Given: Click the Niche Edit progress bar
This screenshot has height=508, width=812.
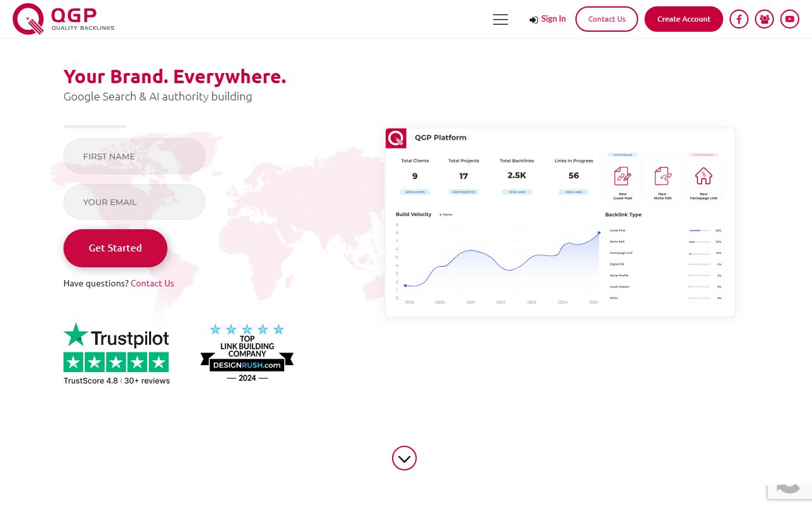Looking at the screenshot, I should [699, 242].
